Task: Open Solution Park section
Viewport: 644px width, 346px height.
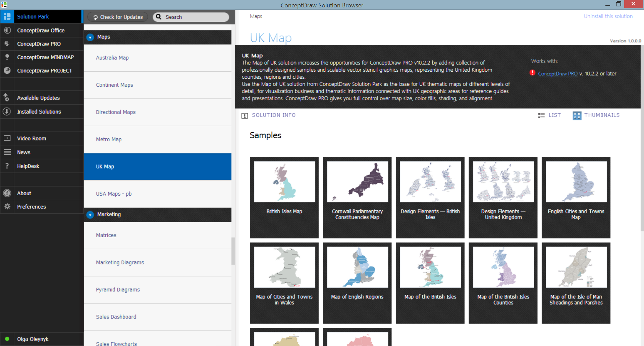Action: tap(41, 16)
